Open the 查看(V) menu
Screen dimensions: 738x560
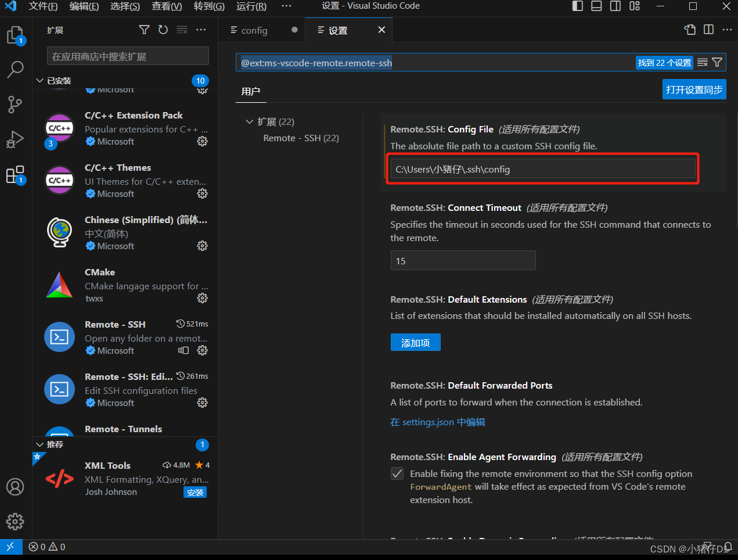167,6
